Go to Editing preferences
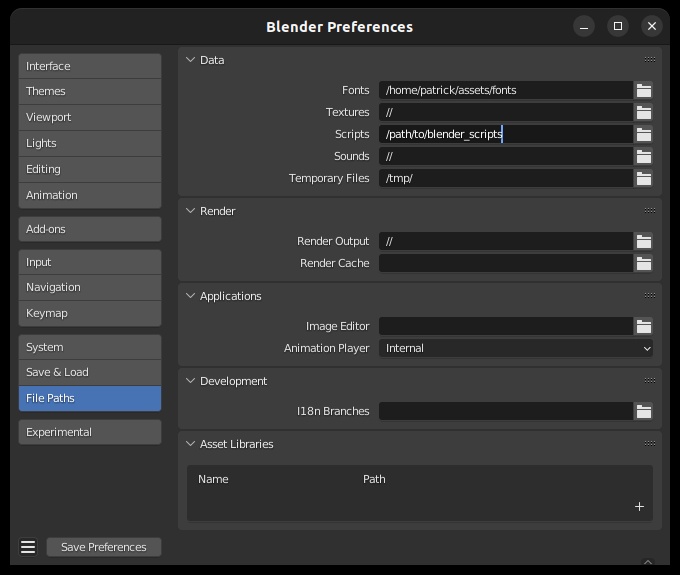680x575 pixels. pos(90,169)
